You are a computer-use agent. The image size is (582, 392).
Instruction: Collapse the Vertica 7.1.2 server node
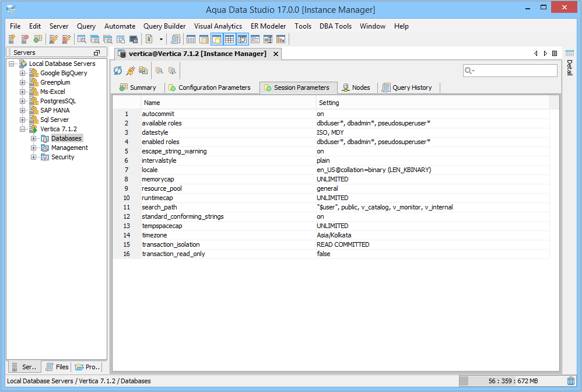[23, 129]
